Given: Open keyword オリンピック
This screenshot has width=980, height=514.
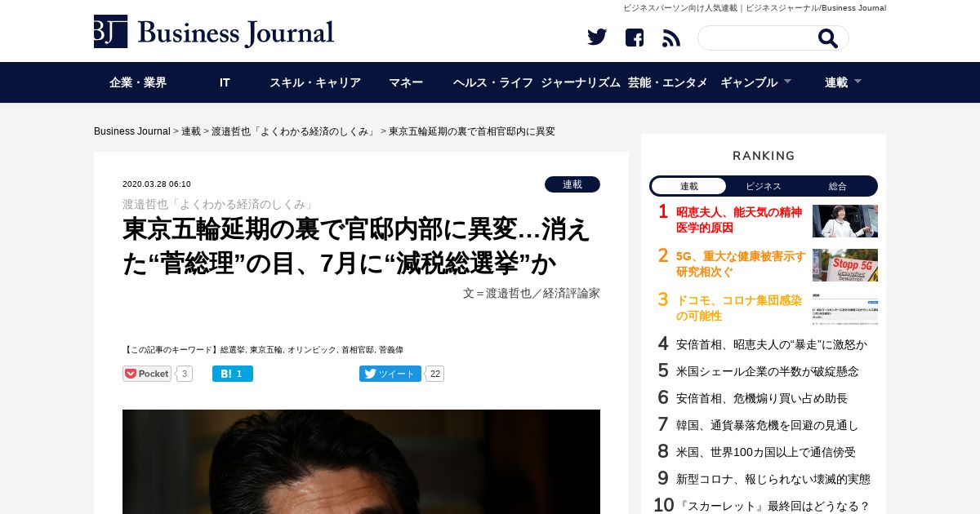Looking at the screenshot, I should [312, 350].
